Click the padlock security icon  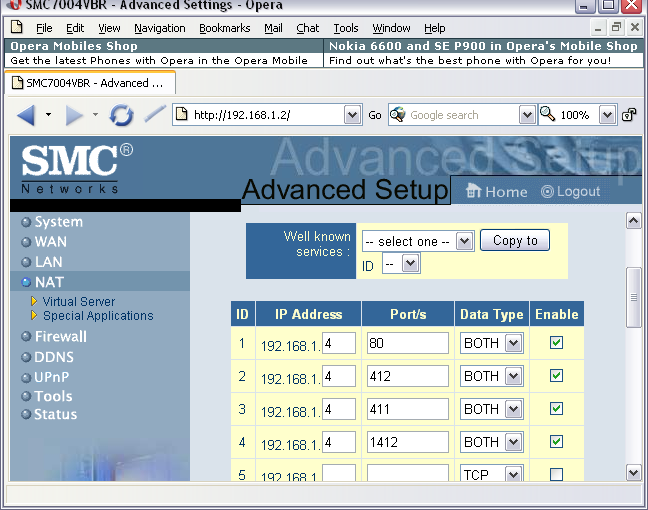629,115
